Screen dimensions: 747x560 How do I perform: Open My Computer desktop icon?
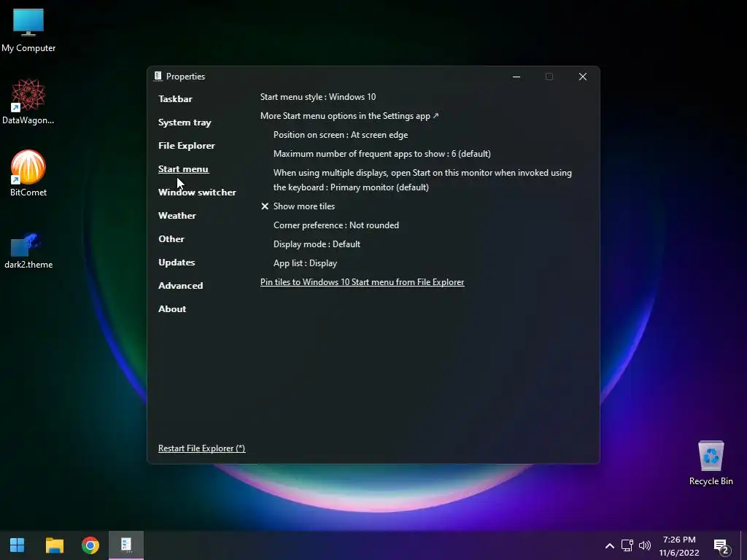pos(28,30)
